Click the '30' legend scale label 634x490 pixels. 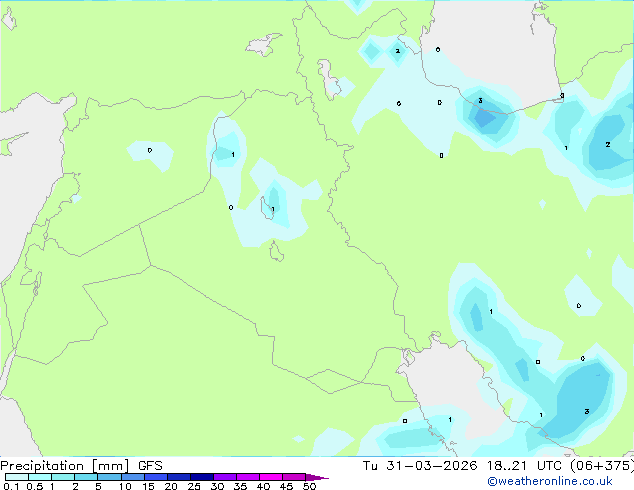tap(217, 486)
